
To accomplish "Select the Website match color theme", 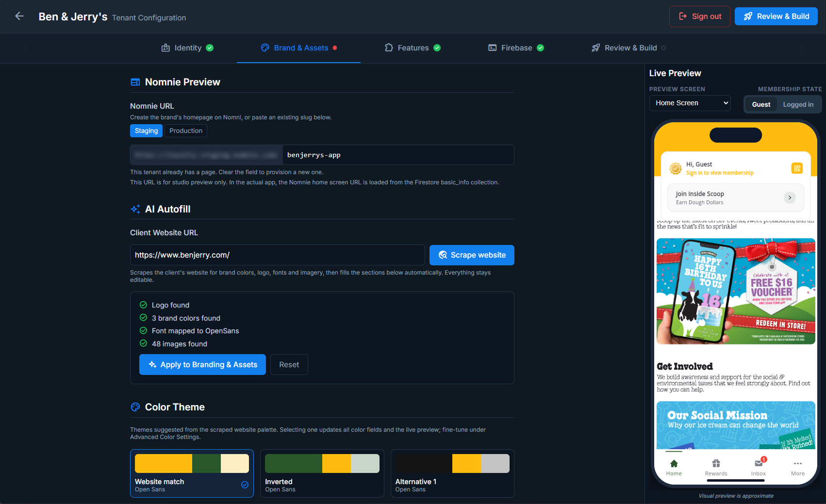I will pyautogui.click(x=192, y=473).
